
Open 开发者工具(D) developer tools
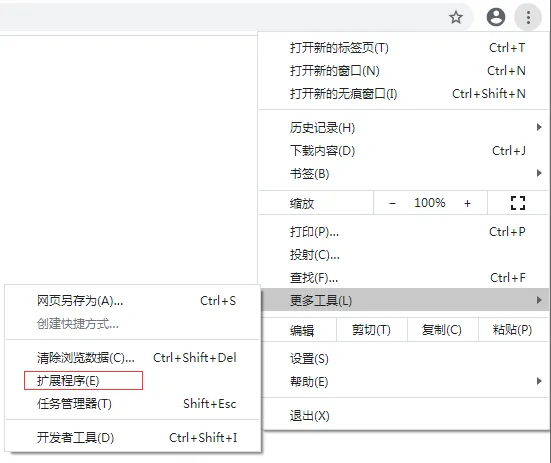(132, 437)
